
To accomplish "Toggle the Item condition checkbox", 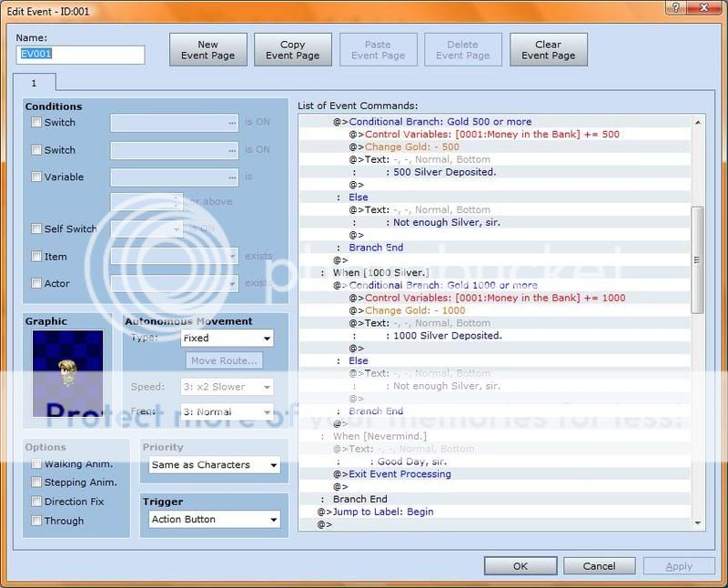I will pyautogui.click(x=36, y=257).
